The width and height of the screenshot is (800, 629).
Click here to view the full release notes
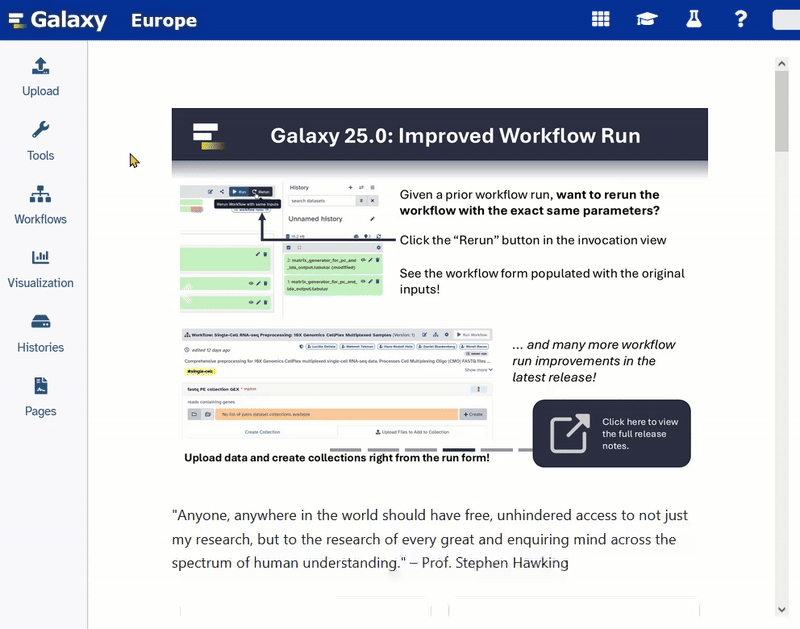click(612, 433)
